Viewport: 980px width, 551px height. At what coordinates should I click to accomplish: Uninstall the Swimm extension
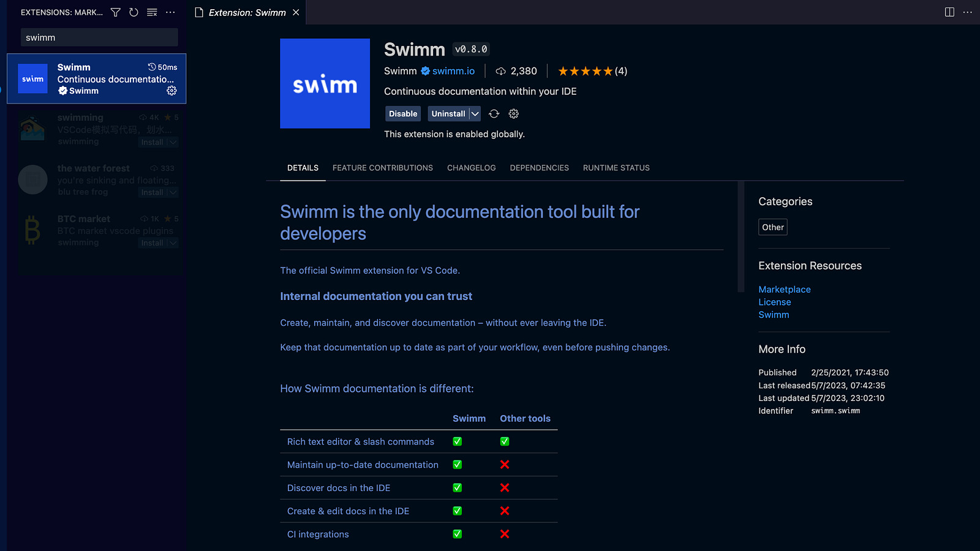(448, 114)
